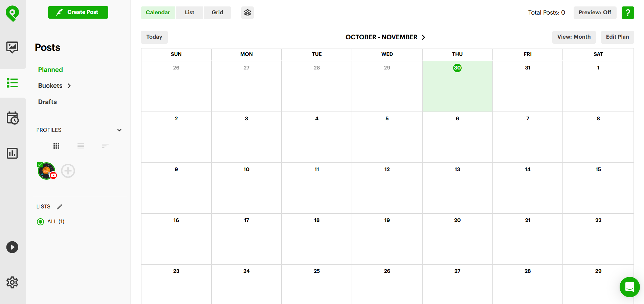
Task: Add a new profile with plus icon
Action: [68, 171]
